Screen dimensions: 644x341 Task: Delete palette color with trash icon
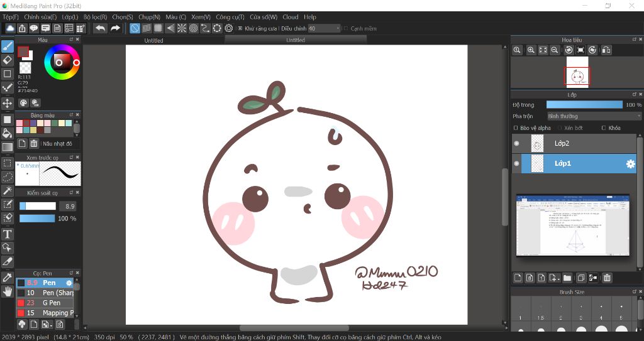point(34,144)
